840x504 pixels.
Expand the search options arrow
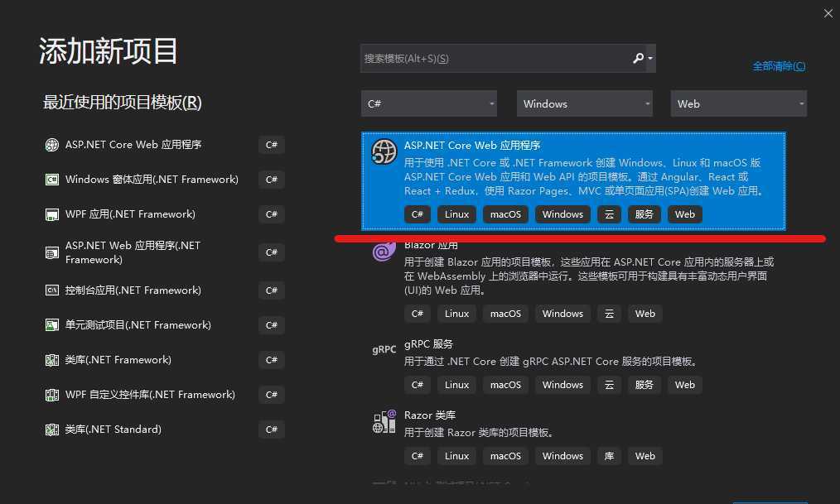coord(650,58)
